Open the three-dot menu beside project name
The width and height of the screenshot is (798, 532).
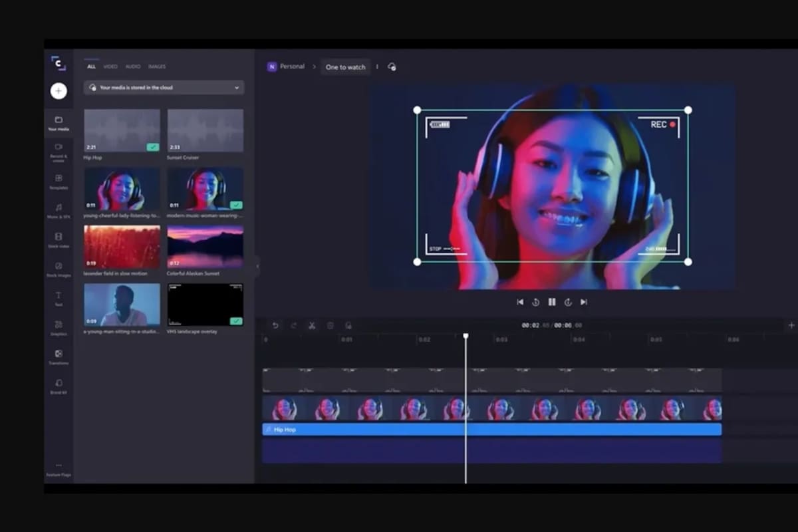tap(376, 66)
